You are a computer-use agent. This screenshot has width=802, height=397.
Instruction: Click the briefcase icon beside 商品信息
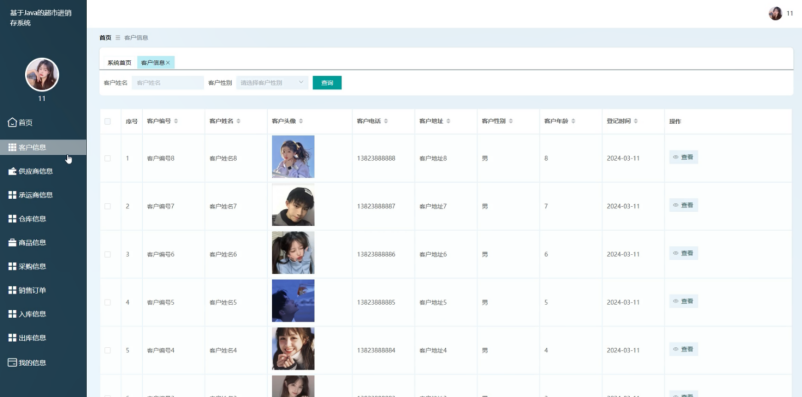(12, 242)
